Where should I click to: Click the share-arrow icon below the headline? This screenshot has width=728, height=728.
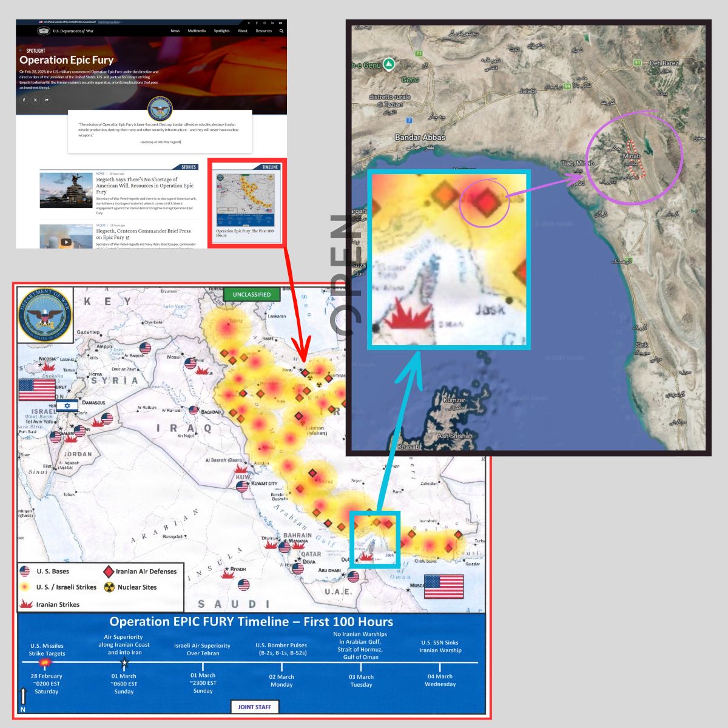pyautogui.click(x=47, y=99)
